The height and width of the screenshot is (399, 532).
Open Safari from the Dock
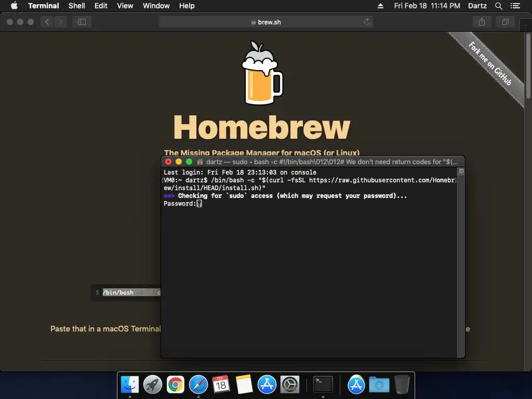pos(198,385)
